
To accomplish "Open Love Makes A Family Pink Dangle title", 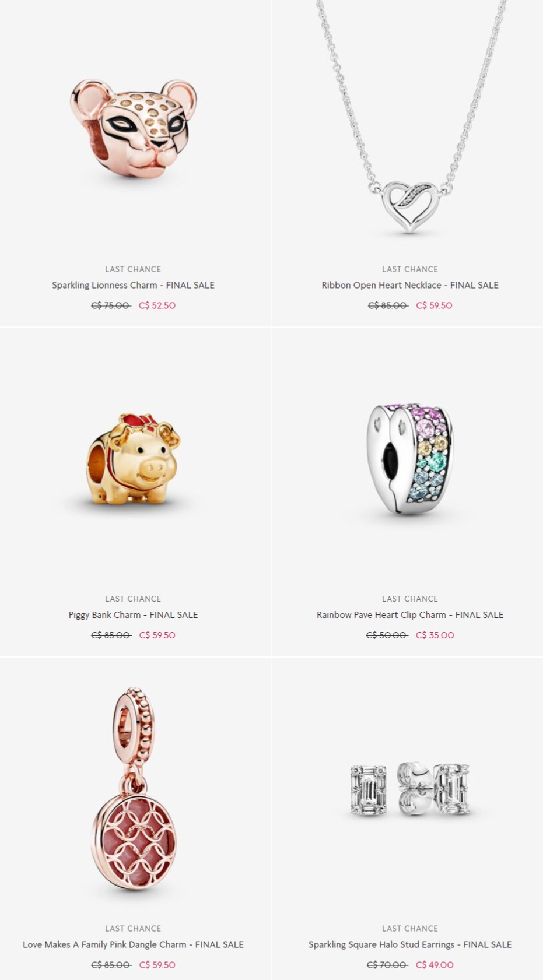I will [133, 944].
